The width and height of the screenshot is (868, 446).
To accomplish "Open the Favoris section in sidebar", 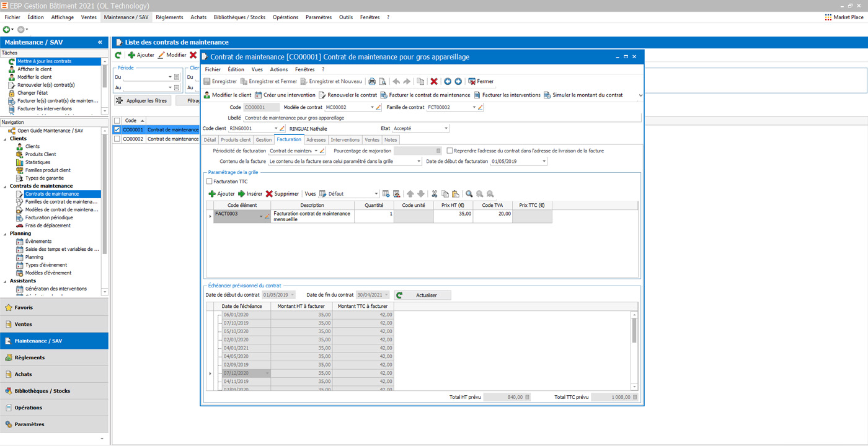I will 55,307.
